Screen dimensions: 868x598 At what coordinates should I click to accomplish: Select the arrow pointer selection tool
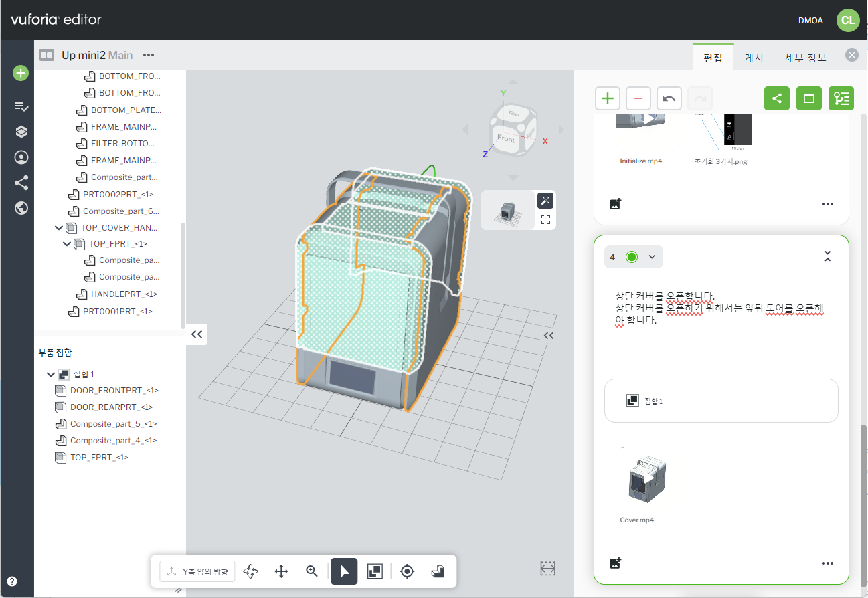pos(344,571)
